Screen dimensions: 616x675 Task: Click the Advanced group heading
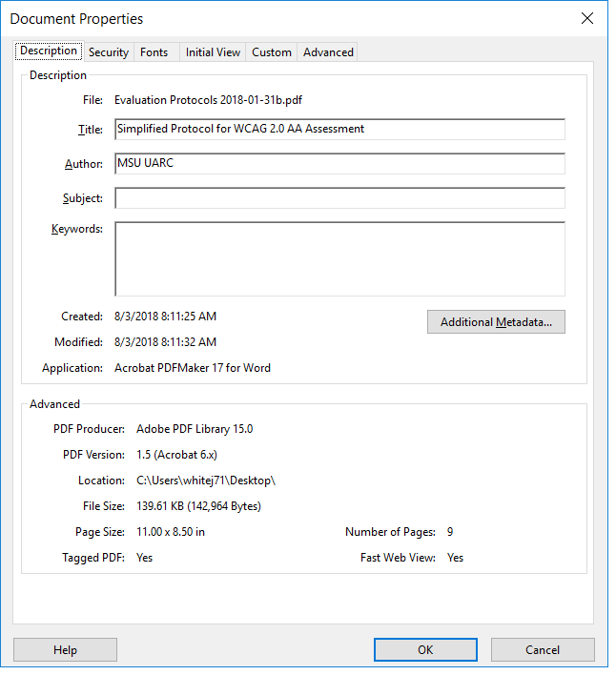click(54, 404)
